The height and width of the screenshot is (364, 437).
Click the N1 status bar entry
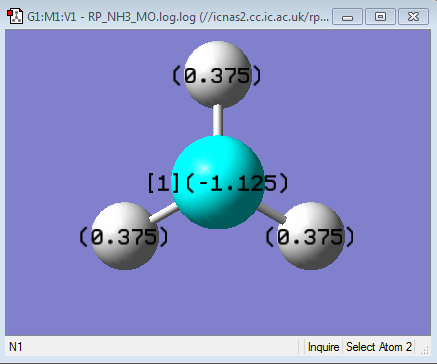pos(16,347)
